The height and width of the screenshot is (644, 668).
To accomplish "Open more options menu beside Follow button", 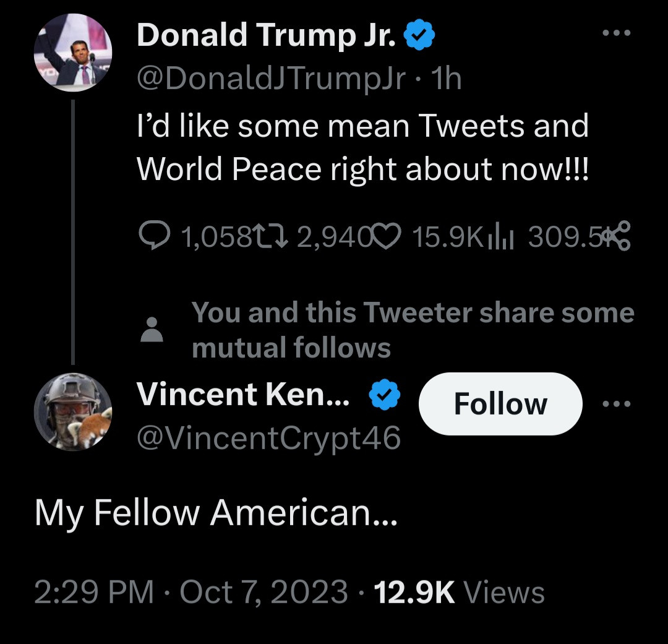I will pos(617,404).
